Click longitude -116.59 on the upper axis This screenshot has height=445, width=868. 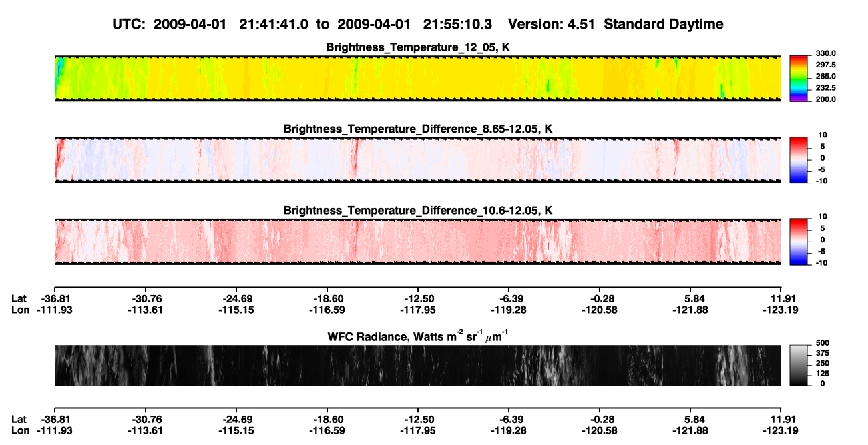pyautogui.click(x=327, y=310)
